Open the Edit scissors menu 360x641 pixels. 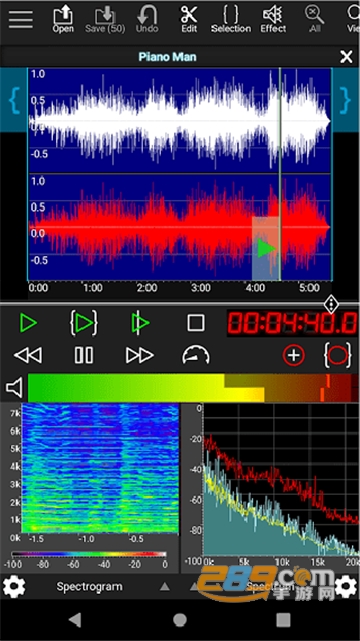(x=189, y=19)
